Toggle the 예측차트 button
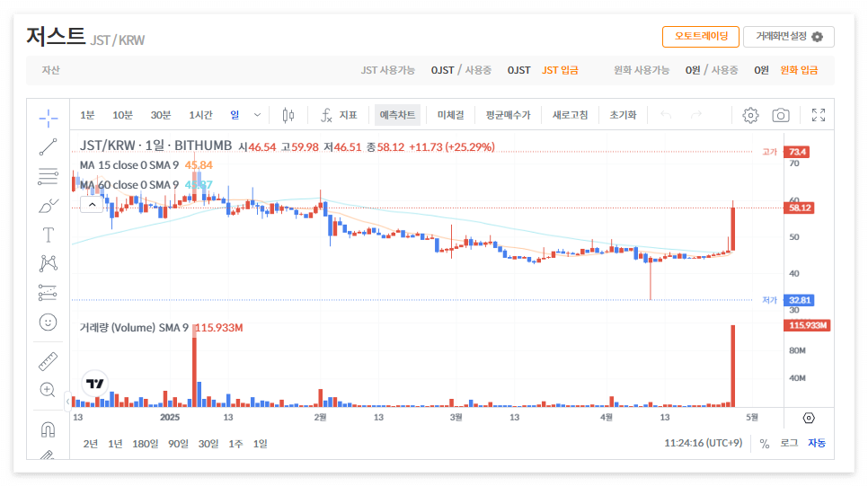868x486 pixels. 397,115
